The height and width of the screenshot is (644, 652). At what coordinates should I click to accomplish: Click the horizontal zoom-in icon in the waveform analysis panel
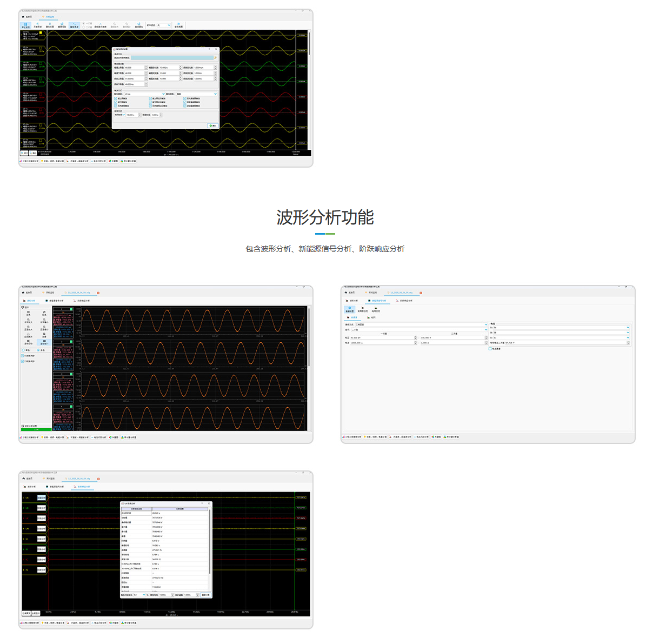pyautogui.click(x=29, y=320)
